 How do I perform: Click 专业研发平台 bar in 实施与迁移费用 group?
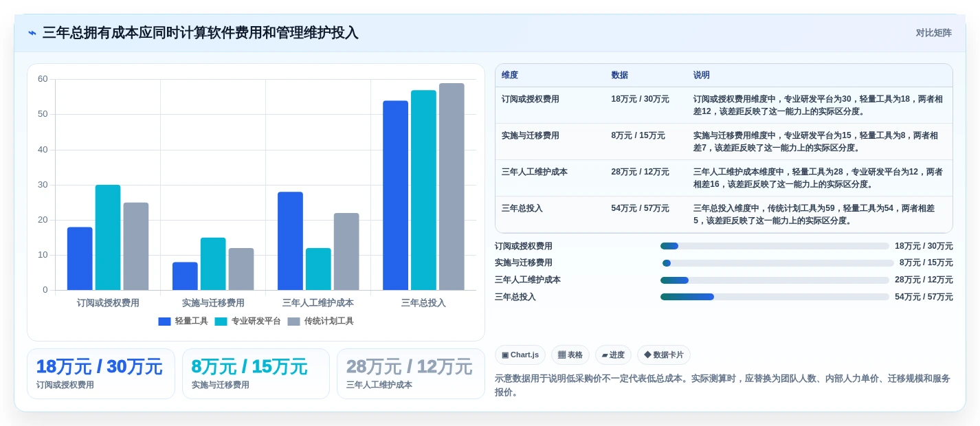point(213,264)
